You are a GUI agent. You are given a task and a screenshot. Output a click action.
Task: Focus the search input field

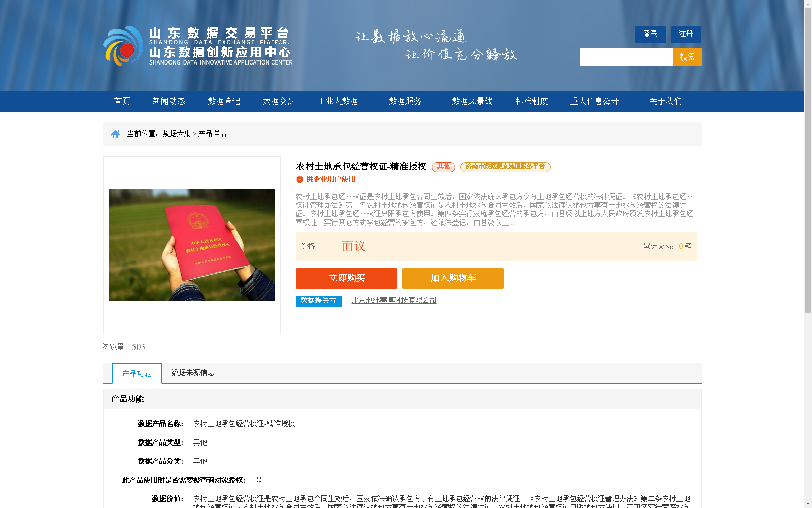click(x=626, y=57)
